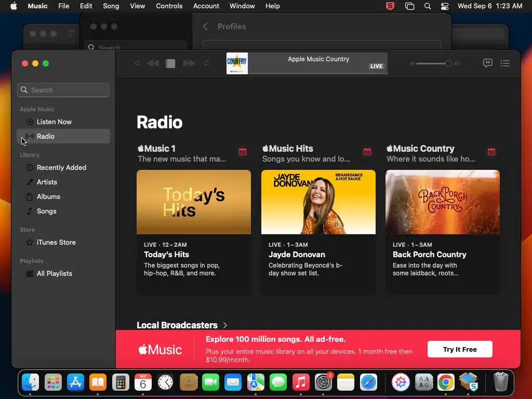
Task: Open Recently Added in Library
Action: pos(63,168)
